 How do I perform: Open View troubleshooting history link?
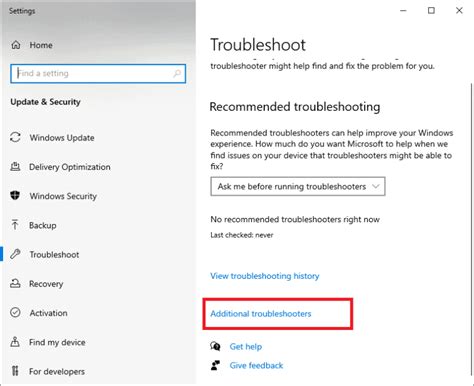(265, 276)
